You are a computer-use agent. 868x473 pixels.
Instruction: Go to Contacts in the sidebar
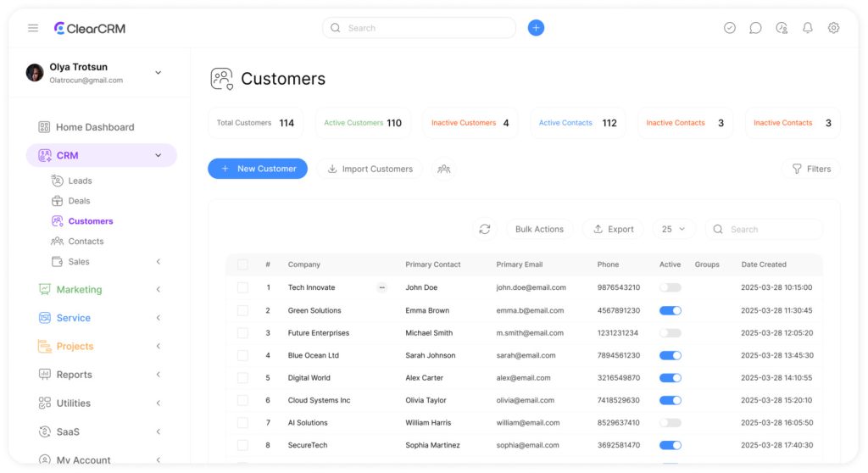click(x=86, y=242)
